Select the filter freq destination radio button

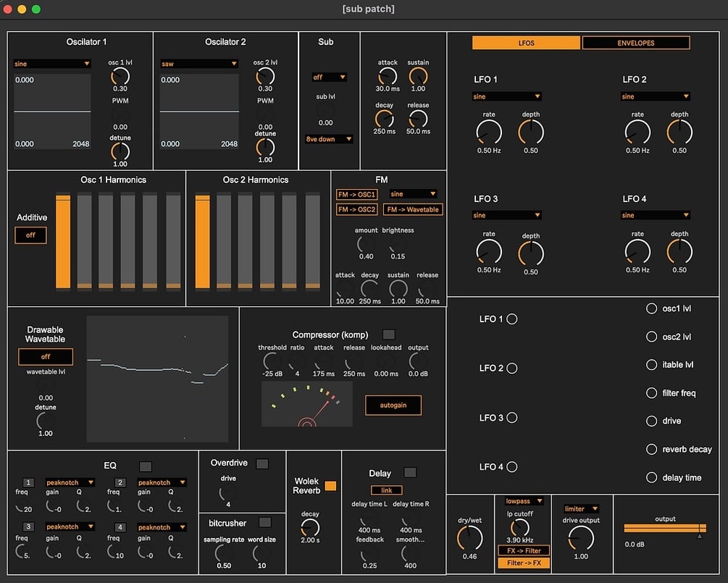[x=652, y=393]
